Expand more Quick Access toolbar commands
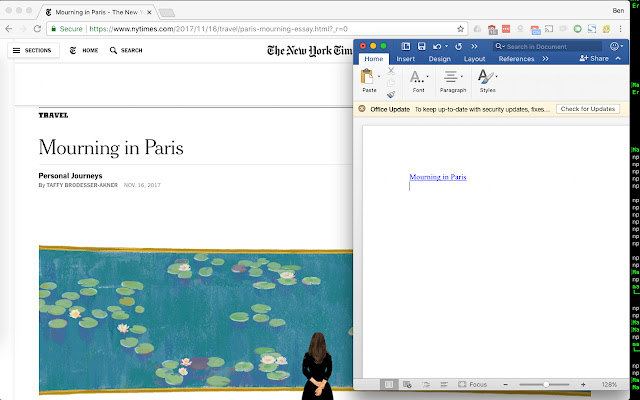The width and height of the screenshot is (640, 400). [474, 47]
